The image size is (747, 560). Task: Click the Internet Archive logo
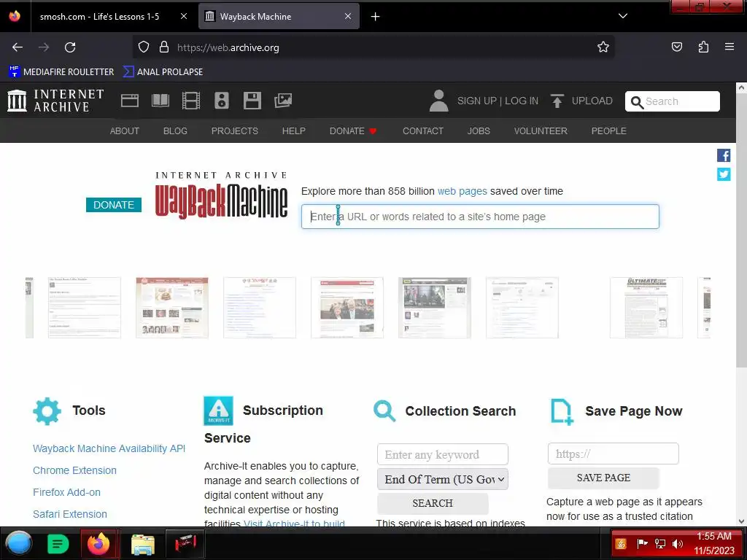(55, 101)
